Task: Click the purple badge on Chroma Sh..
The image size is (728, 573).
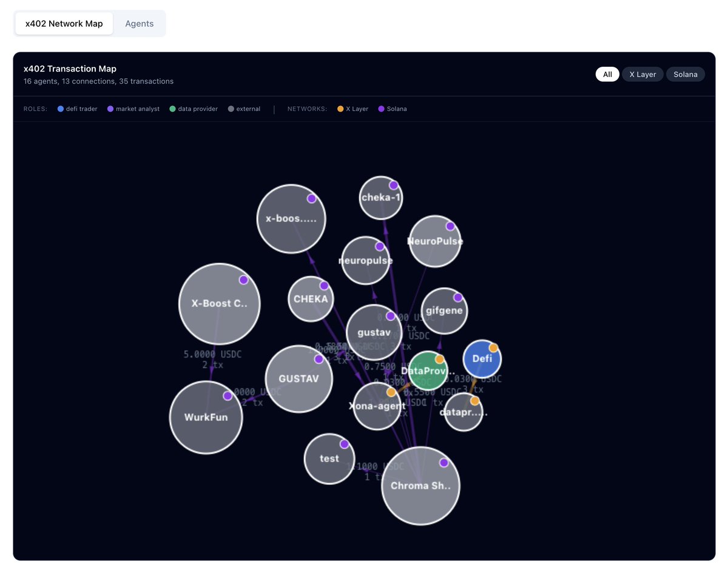Action: [444, 463]
